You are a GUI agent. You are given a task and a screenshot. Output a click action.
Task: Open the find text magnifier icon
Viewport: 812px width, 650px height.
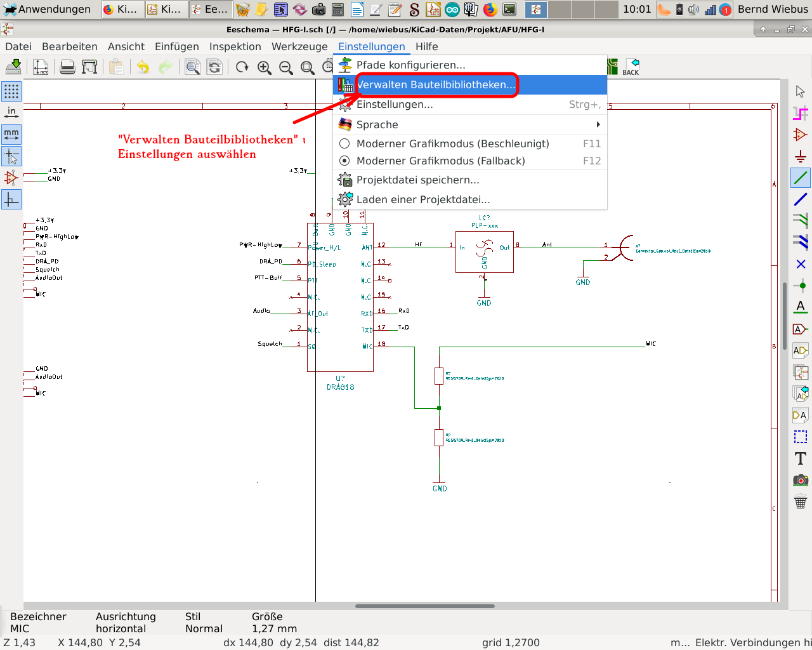[193, 67]
